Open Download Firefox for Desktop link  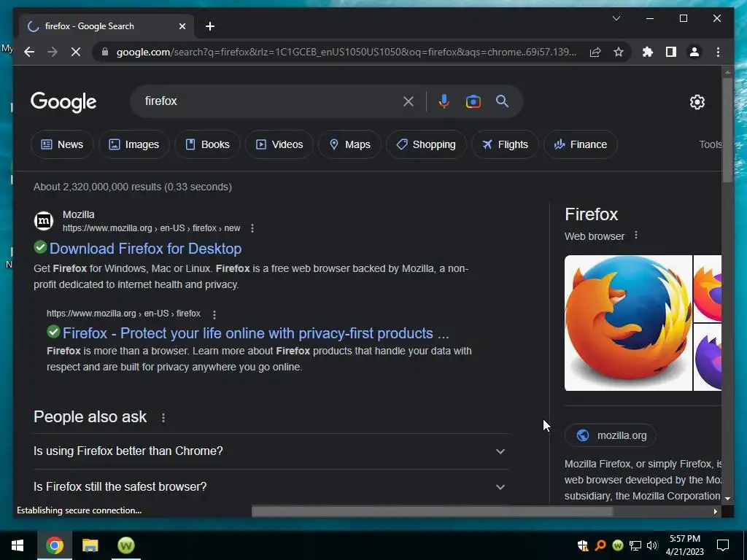[145, 249]
